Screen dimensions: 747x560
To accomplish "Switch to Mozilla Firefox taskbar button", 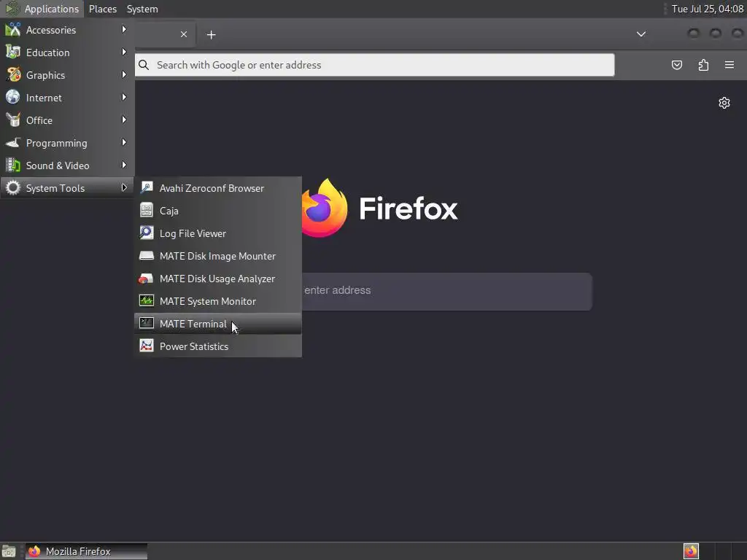I will 86,551.
